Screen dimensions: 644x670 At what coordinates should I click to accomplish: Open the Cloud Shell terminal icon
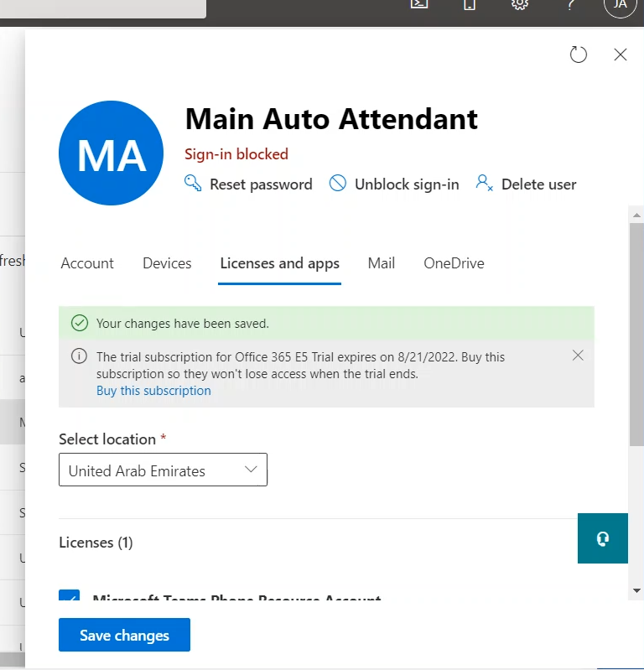[419, 4]
